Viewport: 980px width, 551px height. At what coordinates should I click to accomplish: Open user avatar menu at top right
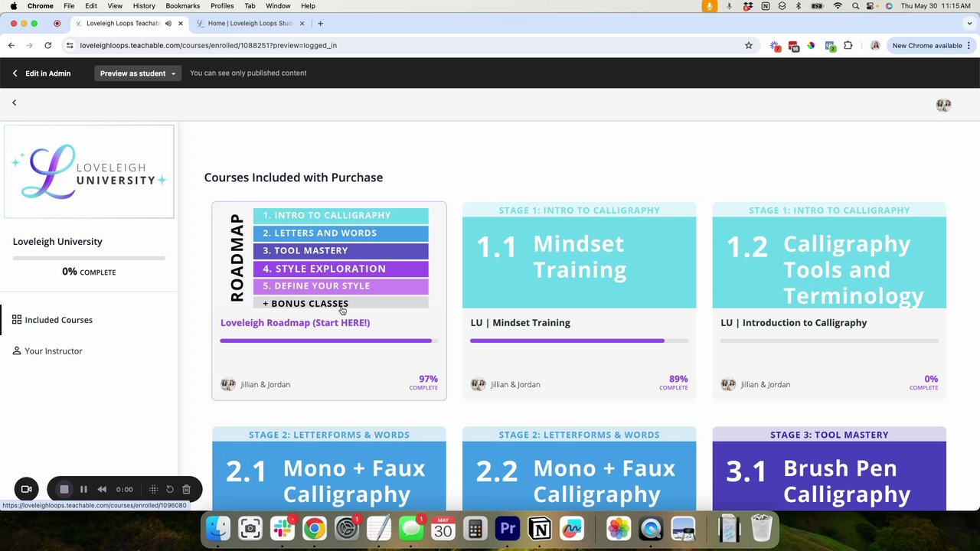[x=943, y=106]
